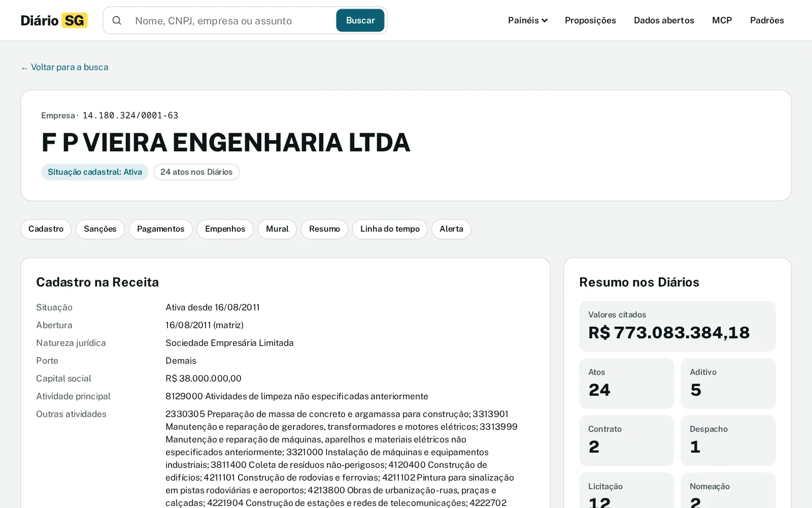The width and height of the screenshot is (812, 508).
Task: Select the Mural tab
Action: (x=277, y=229)
